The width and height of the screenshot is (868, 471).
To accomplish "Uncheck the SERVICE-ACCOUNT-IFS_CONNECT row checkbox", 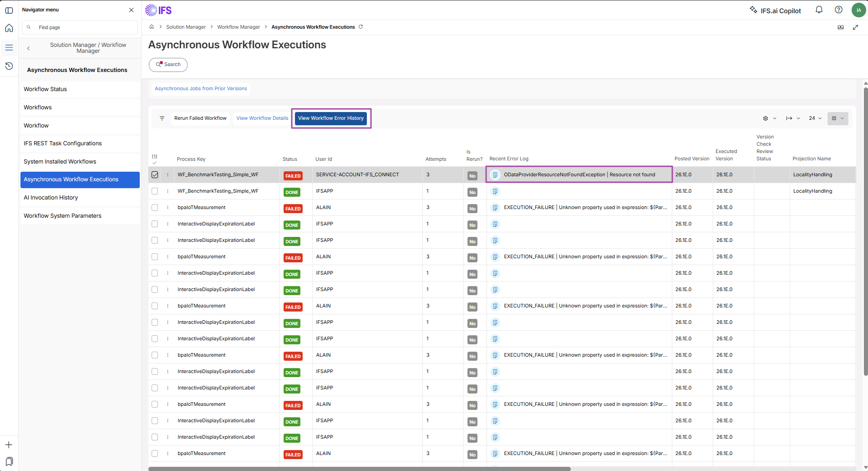I will [x=155, y=174].
